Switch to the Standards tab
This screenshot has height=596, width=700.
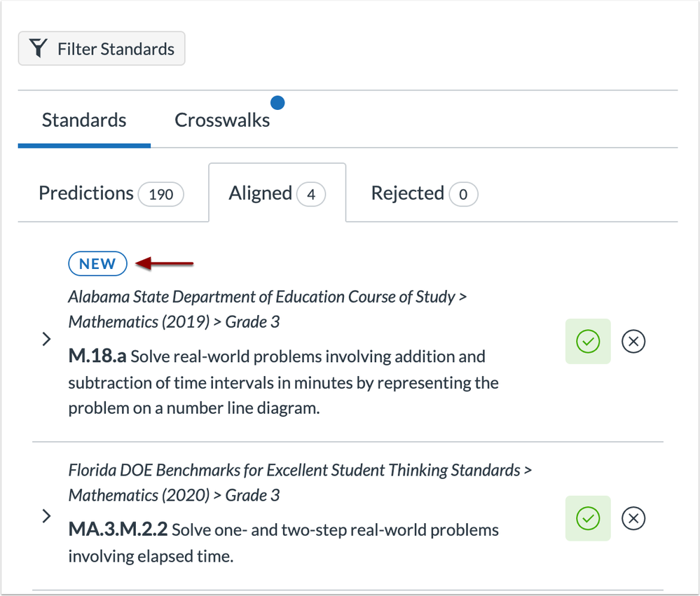pyautogui.click(x=84, y=120)
